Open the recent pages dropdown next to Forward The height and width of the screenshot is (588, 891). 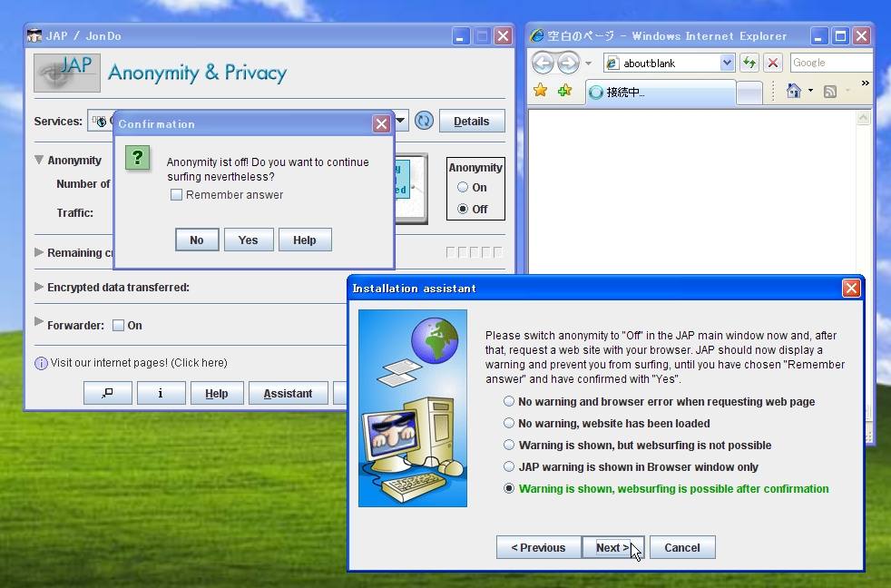click(589, 63)
